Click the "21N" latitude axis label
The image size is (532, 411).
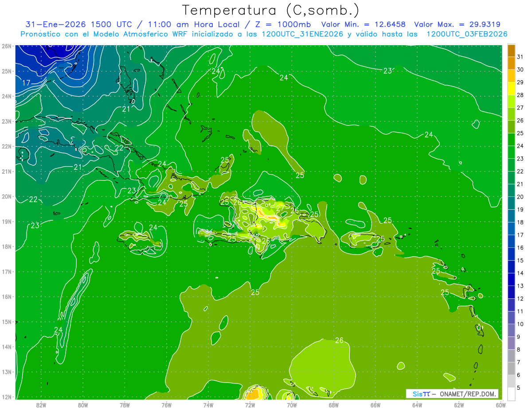coord(6,172)
